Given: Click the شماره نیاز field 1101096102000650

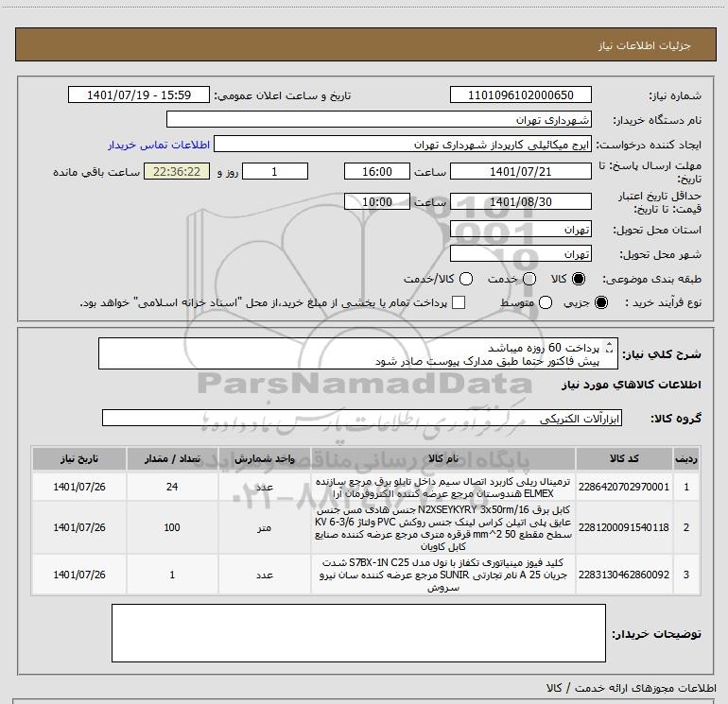Looking at the screenshot, I should coord(520,94).
